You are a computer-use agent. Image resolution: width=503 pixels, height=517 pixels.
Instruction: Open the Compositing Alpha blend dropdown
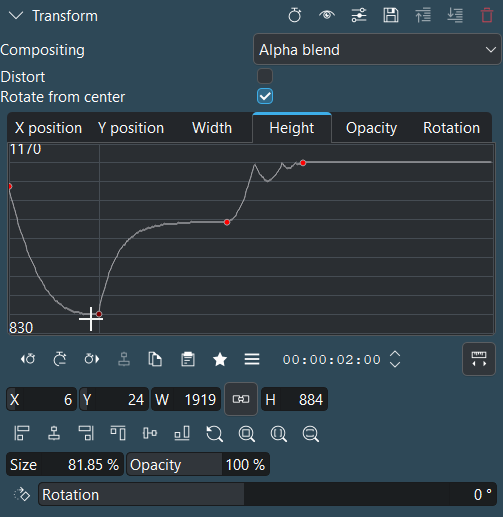coord(377,49)
